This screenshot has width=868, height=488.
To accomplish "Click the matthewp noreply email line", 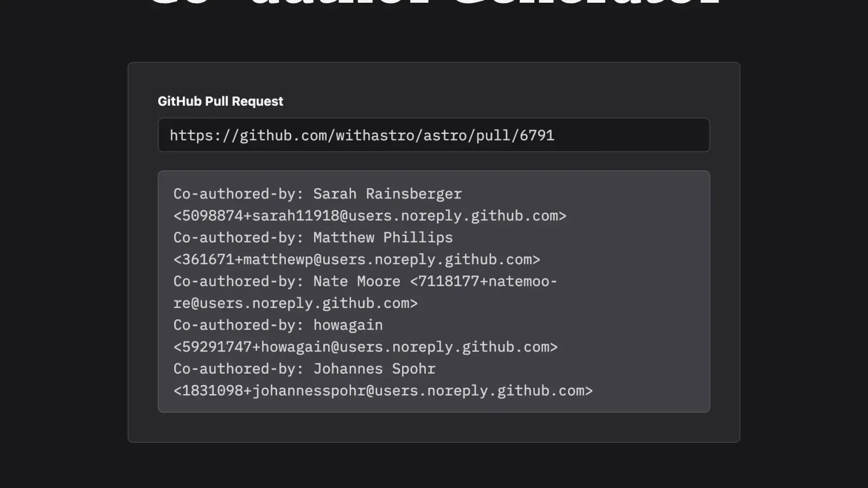I will (356, 260).
